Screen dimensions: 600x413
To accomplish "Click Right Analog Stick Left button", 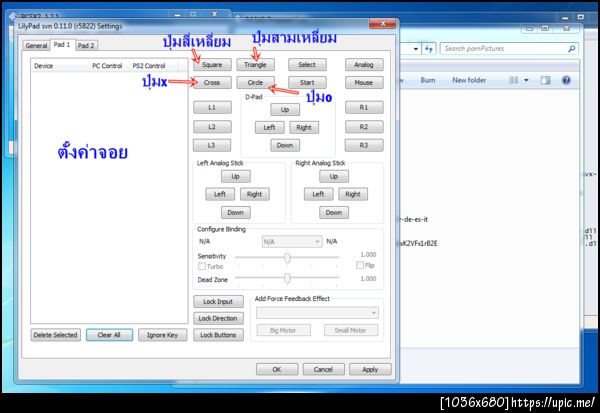I will [x=318, y=194].
